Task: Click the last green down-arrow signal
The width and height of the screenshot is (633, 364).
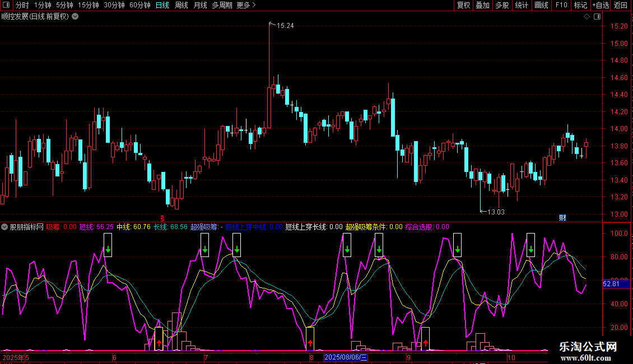Action: pyautogui.click(x=530, y=249)
